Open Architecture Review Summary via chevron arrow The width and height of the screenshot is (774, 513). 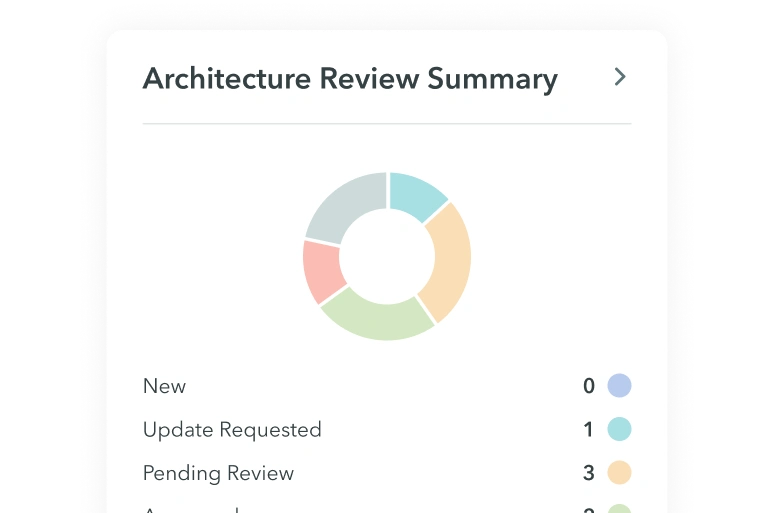point(620,77)
